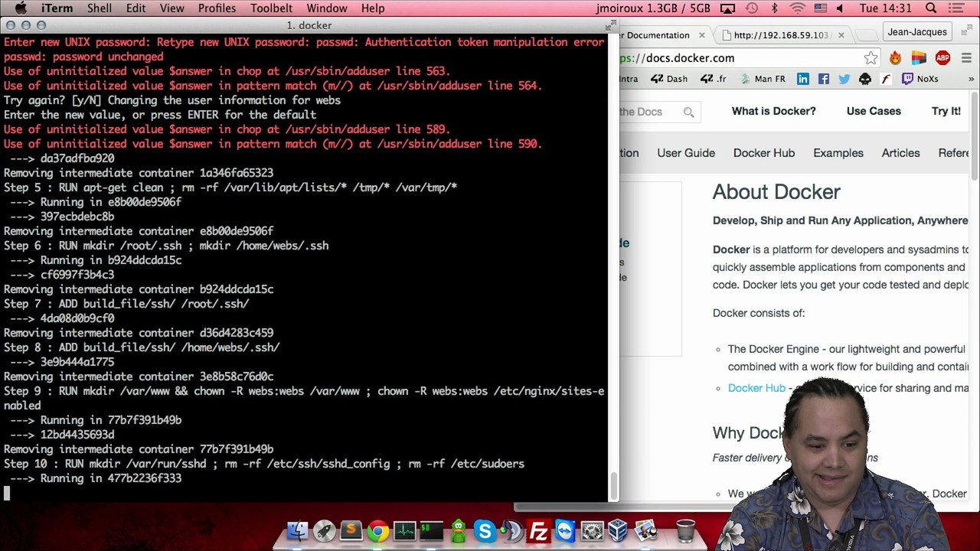Click the Try It! link
Screen dimensions: 980x551
[x=946, y=111]
